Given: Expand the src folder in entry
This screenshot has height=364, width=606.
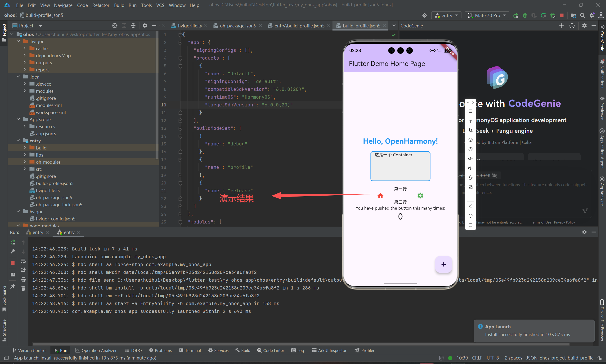Looking at the screenshot, I should point(25,169).
